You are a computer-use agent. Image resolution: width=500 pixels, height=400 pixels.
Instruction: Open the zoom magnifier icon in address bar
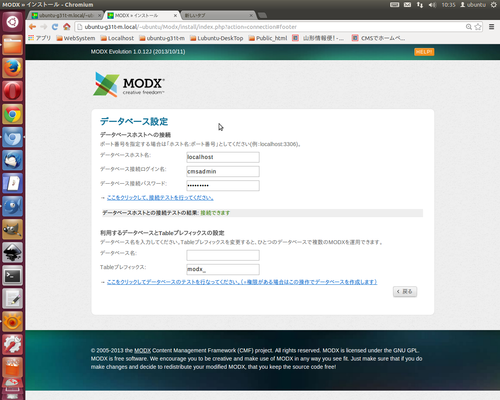pos(469,27)
